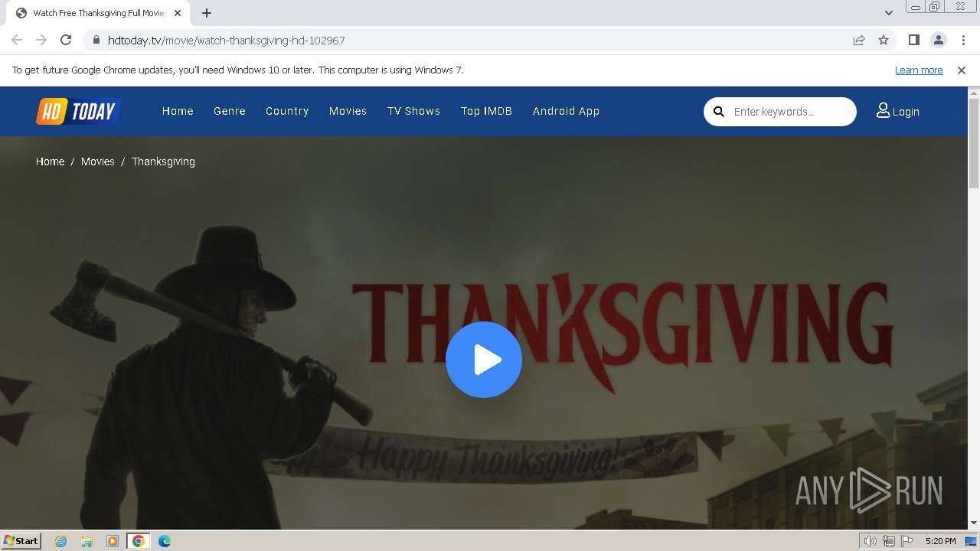The image size is (980, 551).
Task: Open the Country menu
Action: click(287, 111)
